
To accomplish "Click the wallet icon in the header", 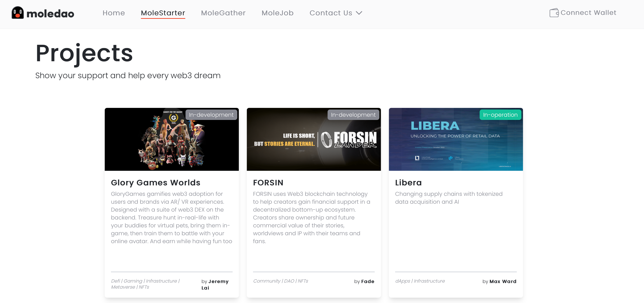I will (554, 13).
